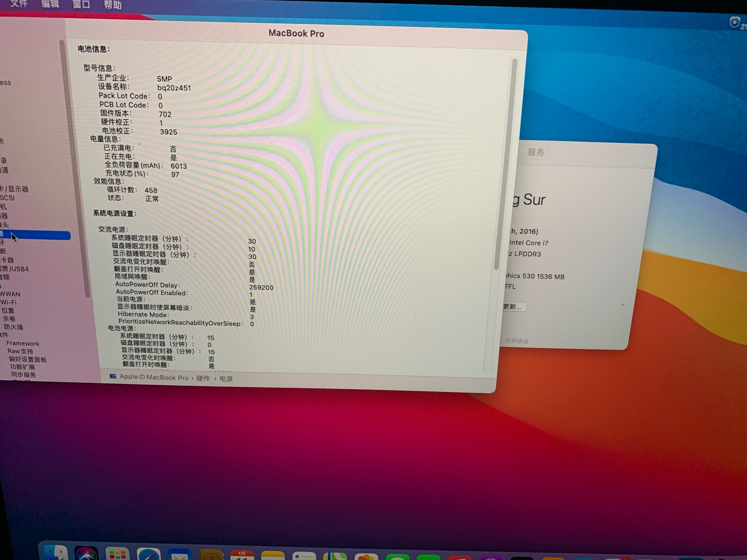Select Wi-Fi in the sidebar
Screen dimensions: 747x560
pyautogui.click(x=8, y=302)
